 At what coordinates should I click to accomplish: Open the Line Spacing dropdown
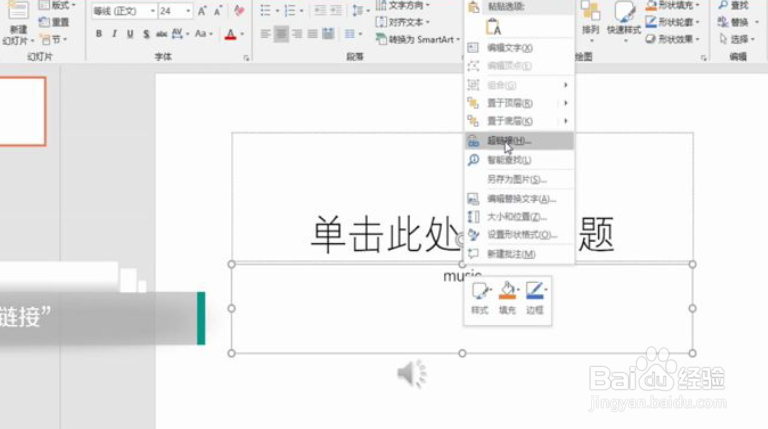tap(361, 10)
